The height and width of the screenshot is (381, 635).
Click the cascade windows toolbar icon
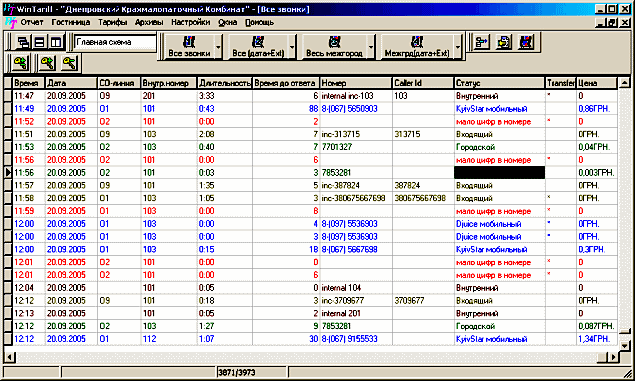[24, 42]
